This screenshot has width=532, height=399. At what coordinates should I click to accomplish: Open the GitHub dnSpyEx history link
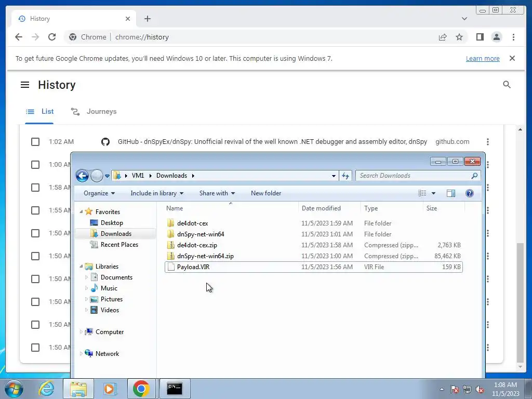[272, 142]
